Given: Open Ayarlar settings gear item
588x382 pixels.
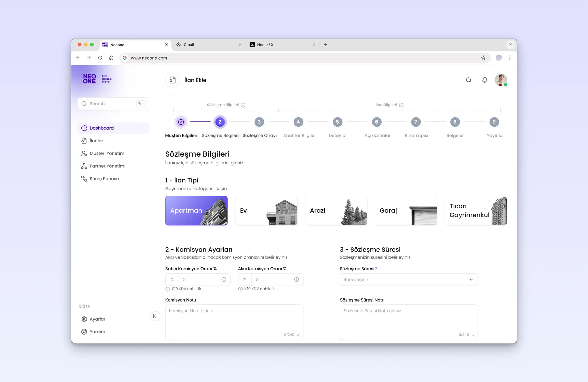Looking at the screenshot, I should [97, 319].
